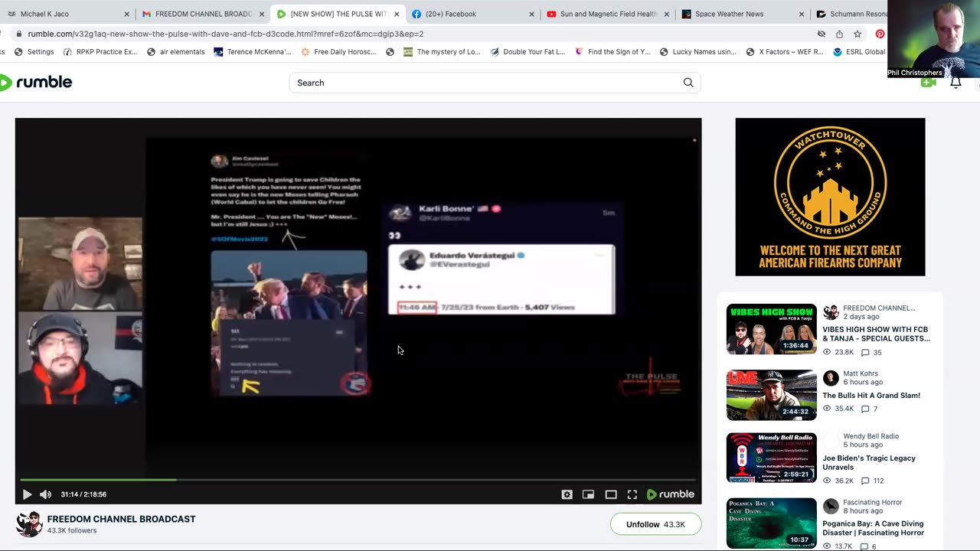The width and height of the screenshot is (980, 551).
Task: Bookmark this page with the star icon
Action: 857,34
